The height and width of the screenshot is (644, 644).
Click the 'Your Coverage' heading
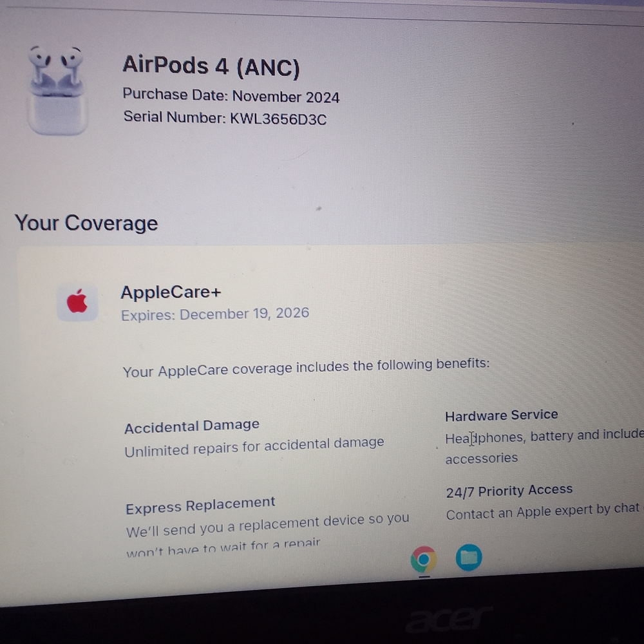point(86,223)
